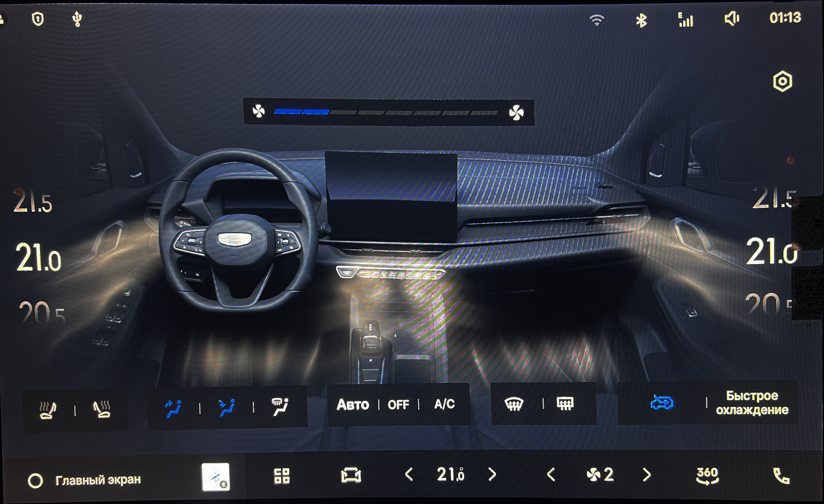This screenshot has height=504, width=824.
Task: Select foot-level airflow direction
Action: click(227, 407)
